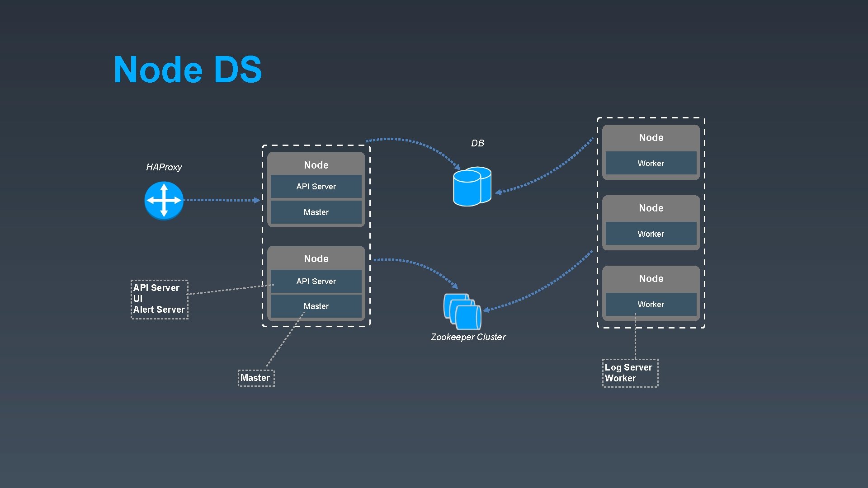Image resolution: width=868 pixels, height=488 pixels.
Task: Toggle the API Server UI Alert Server box
Action: pyautogui.click(x=159, y=299)
